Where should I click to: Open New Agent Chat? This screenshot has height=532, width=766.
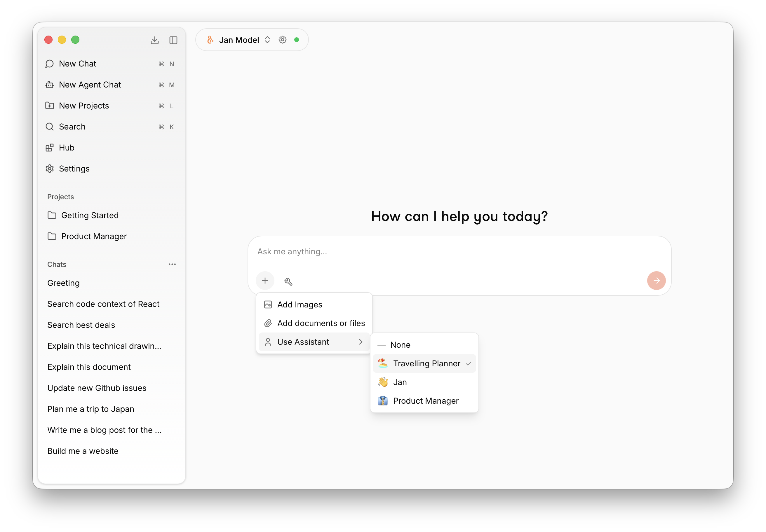click(x=90, y=85)
